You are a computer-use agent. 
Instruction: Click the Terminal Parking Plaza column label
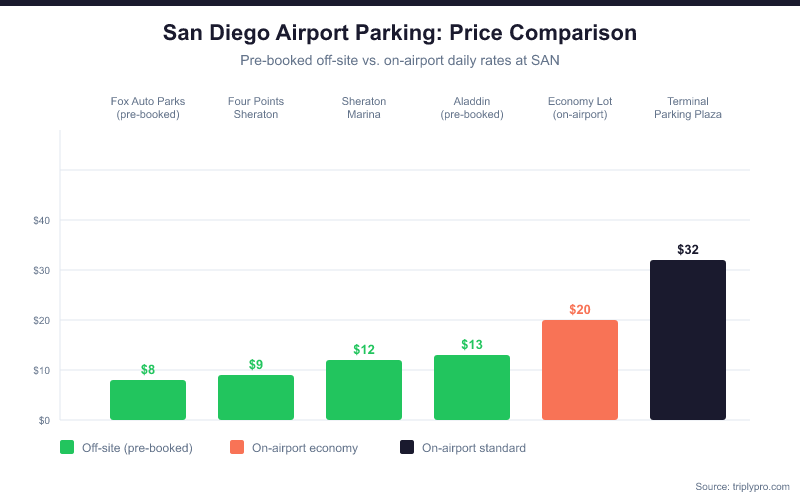tap(688, 108)
